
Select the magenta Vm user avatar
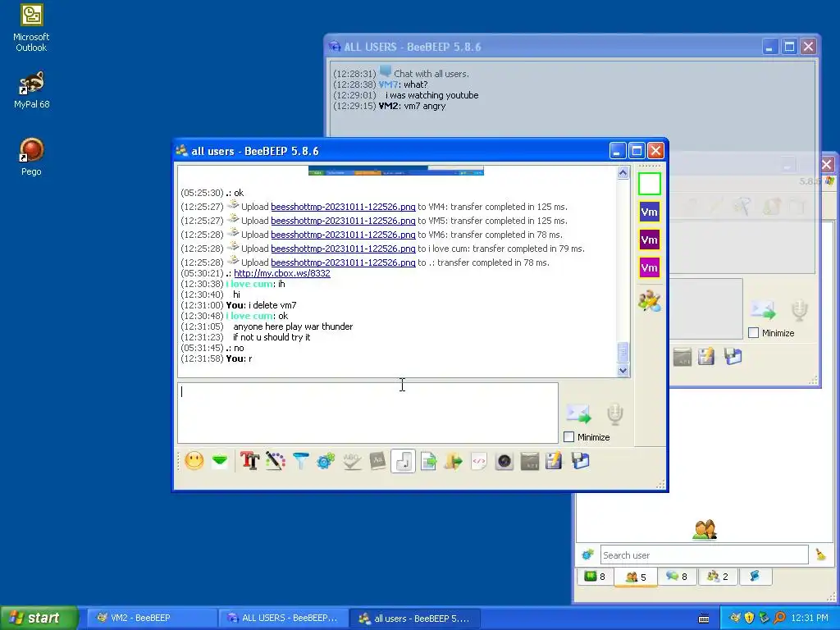[x=650, y=267]
